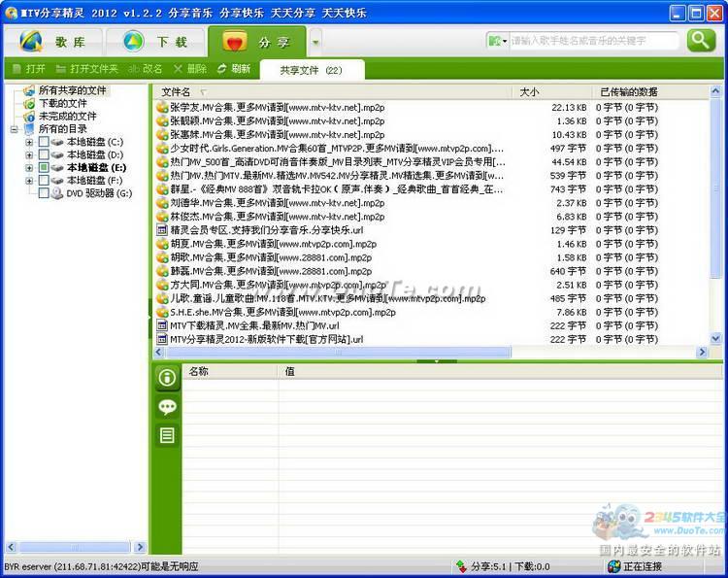Screen dimensions: 728x578
Task: Open the list log panel icon
Action: point(167,435)
